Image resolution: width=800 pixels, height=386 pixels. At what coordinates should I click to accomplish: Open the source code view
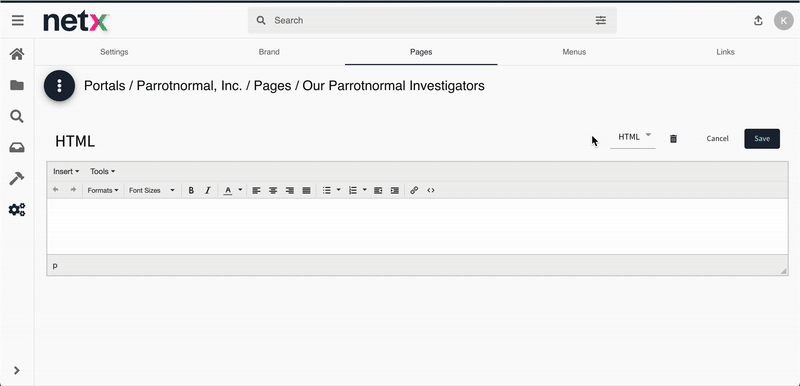pyautogui.click(x=431, y=190)
